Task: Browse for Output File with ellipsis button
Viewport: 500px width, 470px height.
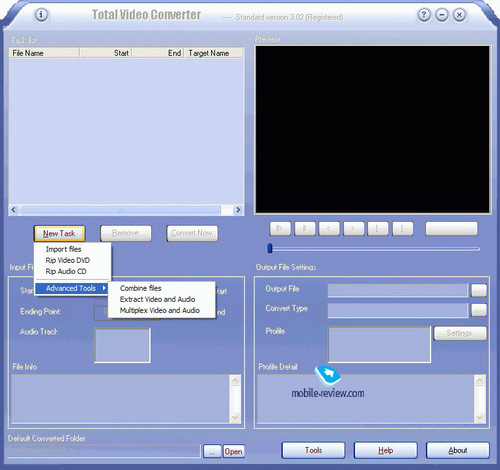Action: 479,291
